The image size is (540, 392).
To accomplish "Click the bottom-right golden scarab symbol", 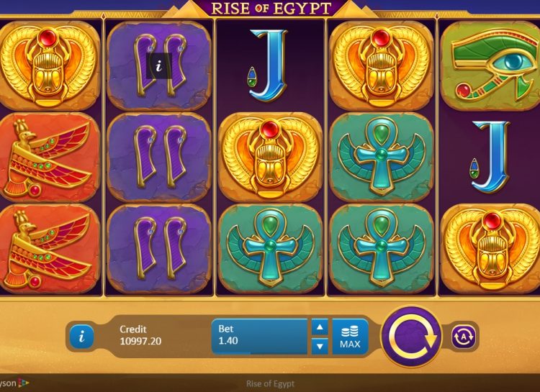I will point(490,249).
